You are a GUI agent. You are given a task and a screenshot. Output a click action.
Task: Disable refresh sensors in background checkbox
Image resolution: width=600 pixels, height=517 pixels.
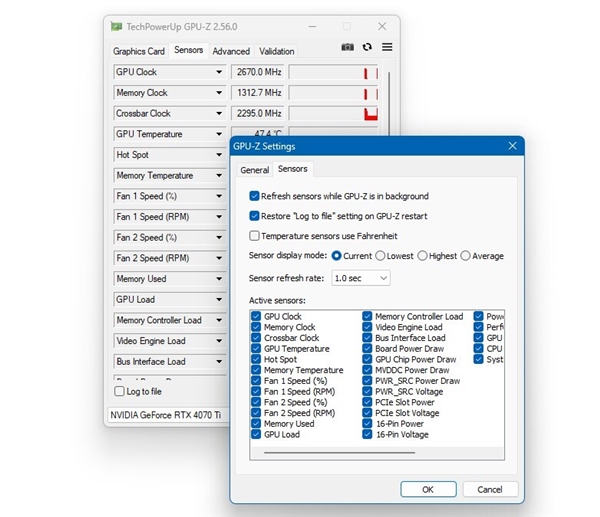pyautogui.click(x=254, y=196)
